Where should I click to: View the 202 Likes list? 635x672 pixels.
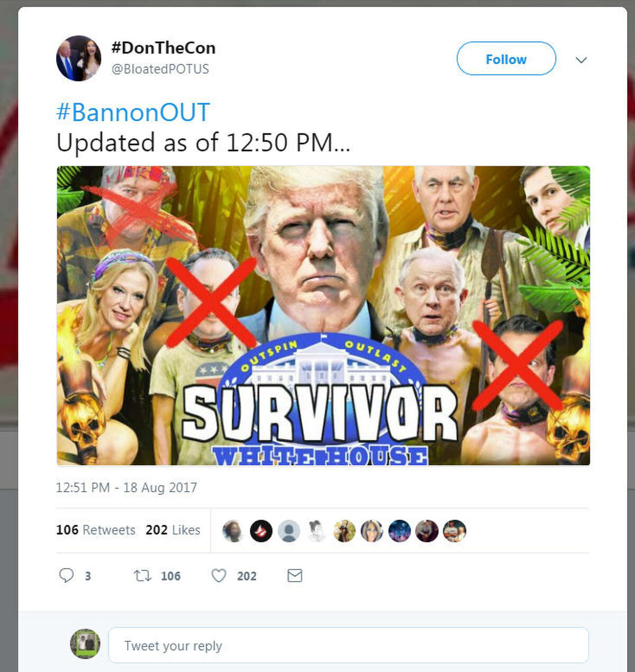173,530
